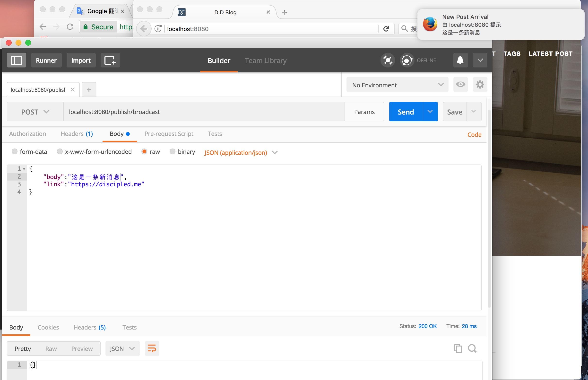Show environment quick look eye icon
The width and height of the screenshot is (588, 380).
tap(460, 84)
